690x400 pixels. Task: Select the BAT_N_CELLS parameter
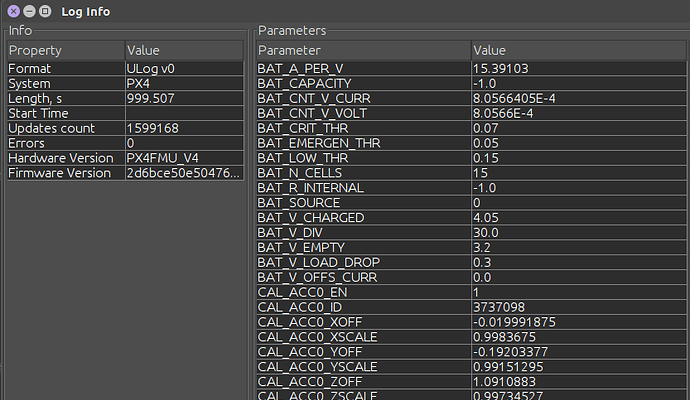pos(363,173)
